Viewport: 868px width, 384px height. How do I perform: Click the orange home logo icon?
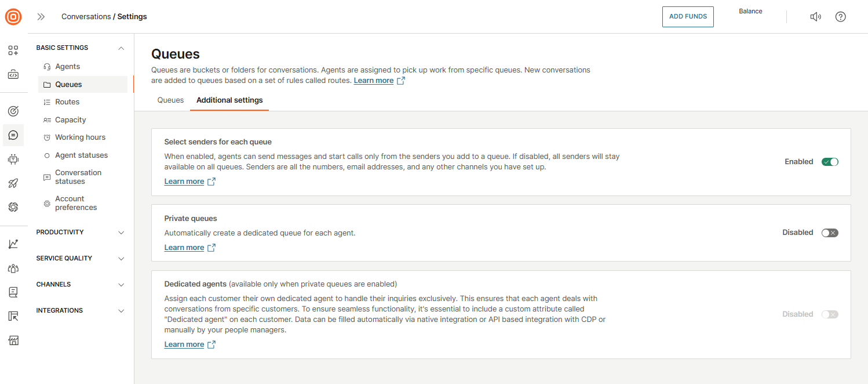13,17
